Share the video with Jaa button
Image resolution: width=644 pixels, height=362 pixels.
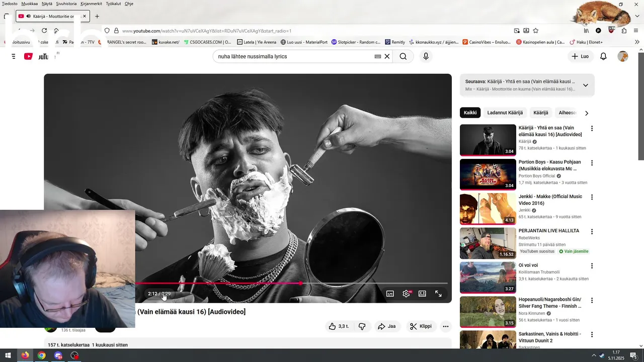387,326
